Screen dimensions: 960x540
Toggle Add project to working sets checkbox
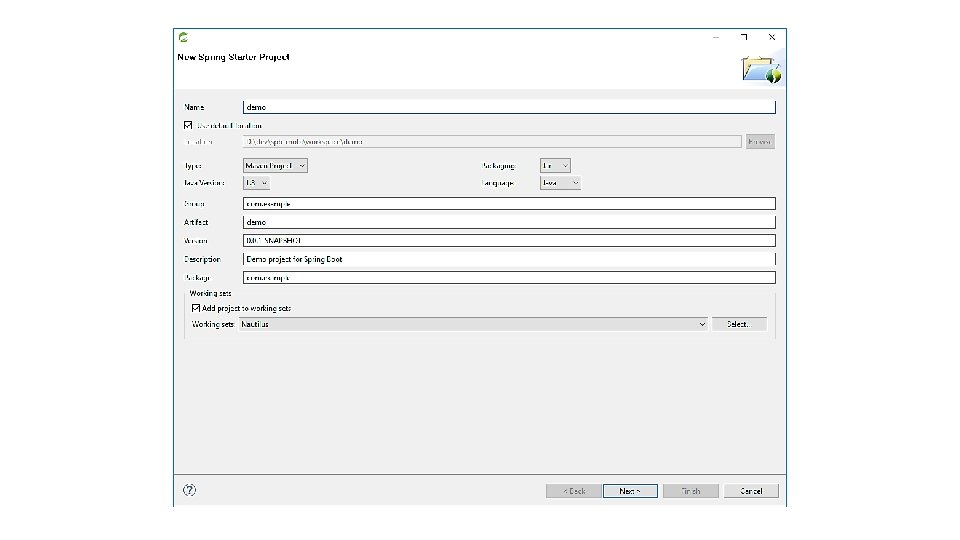click(196, 308)
